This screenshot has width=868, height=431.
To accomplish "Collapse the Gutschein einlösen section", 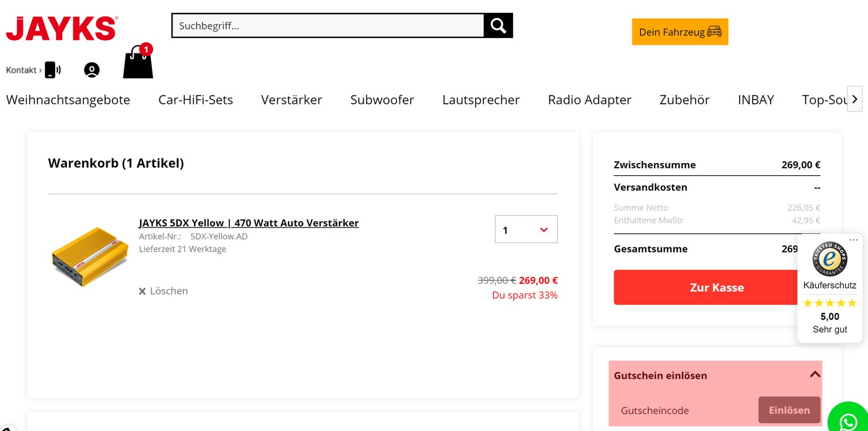I will (815, 375).
